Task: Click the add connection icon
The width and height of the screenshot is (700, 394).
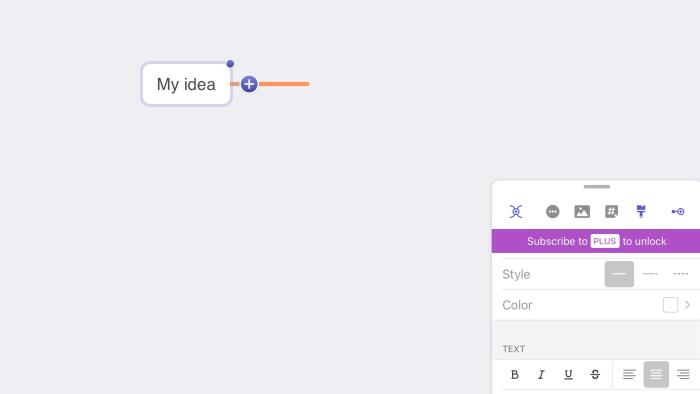Action: pyautogui.click(x=678, y=212)
